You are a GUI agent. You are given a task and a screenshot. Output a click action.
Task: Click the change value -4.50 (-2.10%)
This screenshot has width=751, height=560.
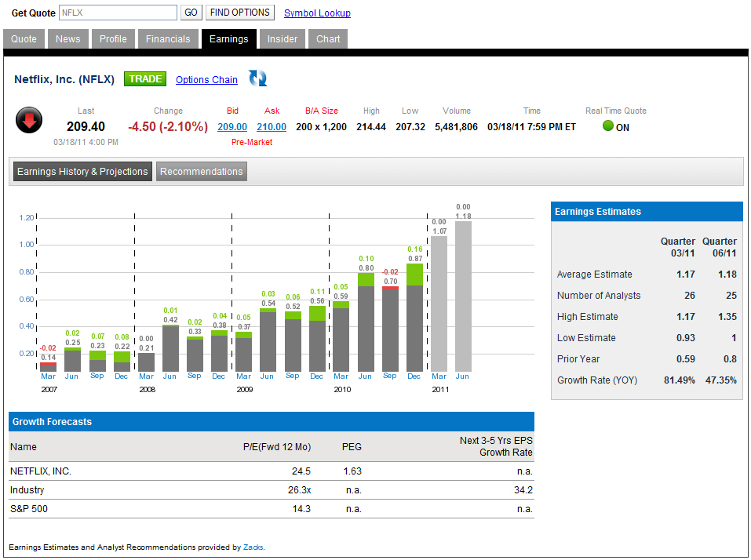(168, 127)
